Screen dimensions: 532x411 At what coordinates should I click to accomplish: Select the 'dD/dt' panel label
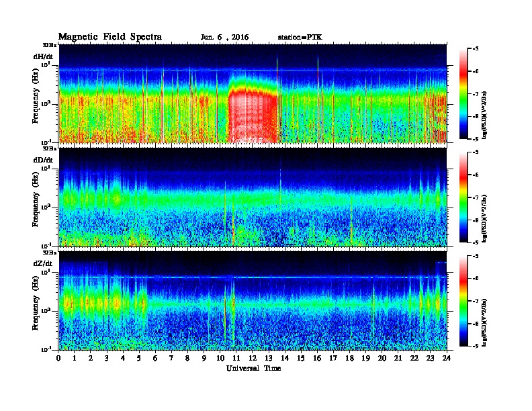pyautogui.click(x=43, y=160)
